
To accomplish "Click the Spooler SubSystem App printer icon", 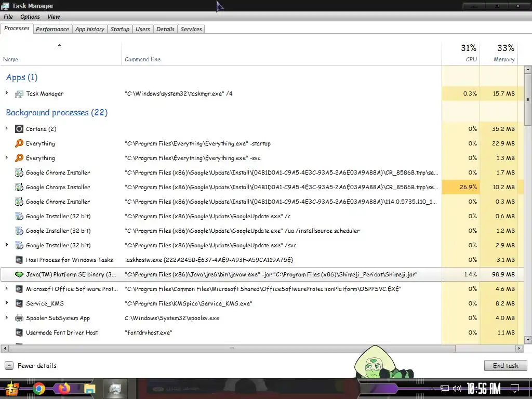I will (19, 318).
